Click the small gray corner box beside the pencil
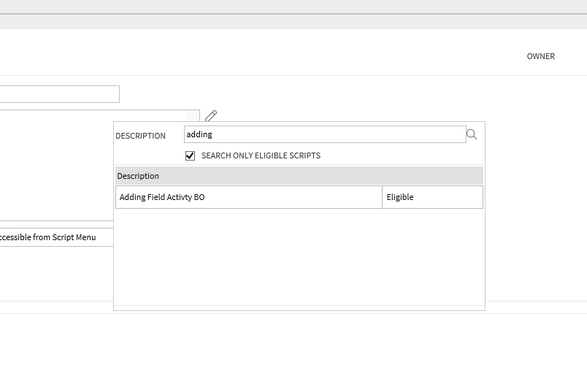Screen dimensions: 587x392 coord(193,115)
